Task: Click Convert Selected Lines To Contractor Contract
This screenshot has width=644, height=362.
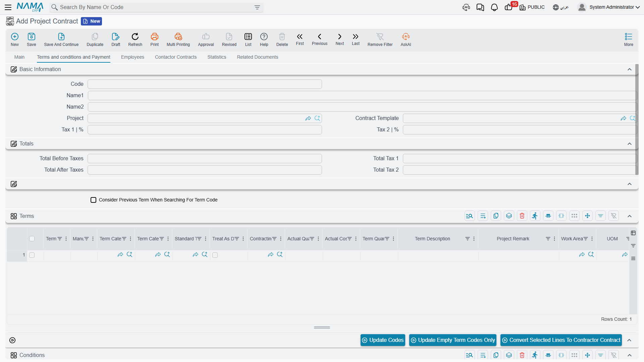Action: click(x=561, y=340)
